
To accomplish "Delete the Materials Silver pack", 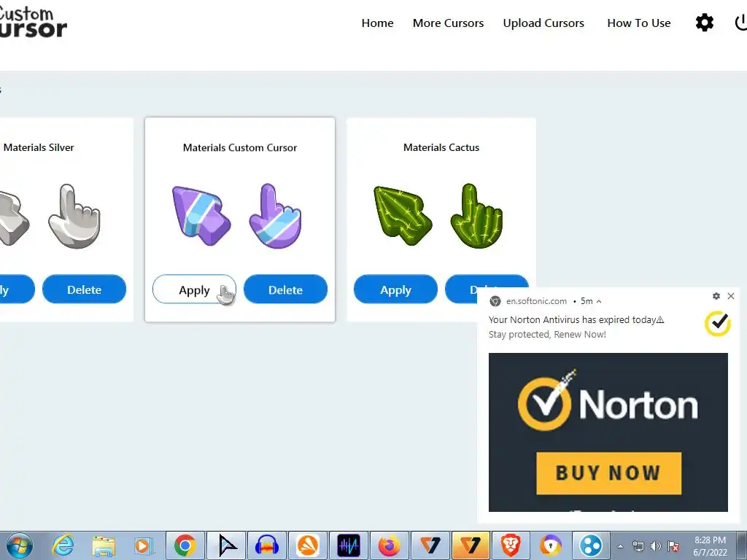I will (85, 289).
